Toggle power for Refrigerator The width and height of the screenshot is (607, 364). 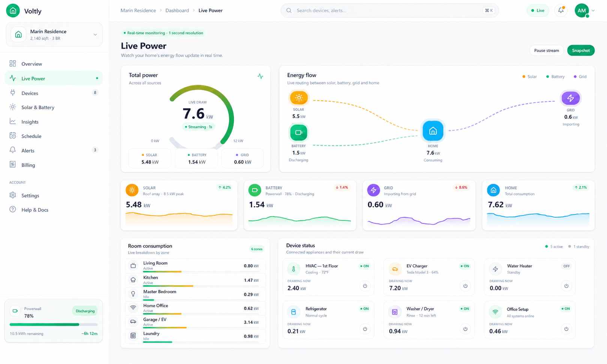click(365, 329)
